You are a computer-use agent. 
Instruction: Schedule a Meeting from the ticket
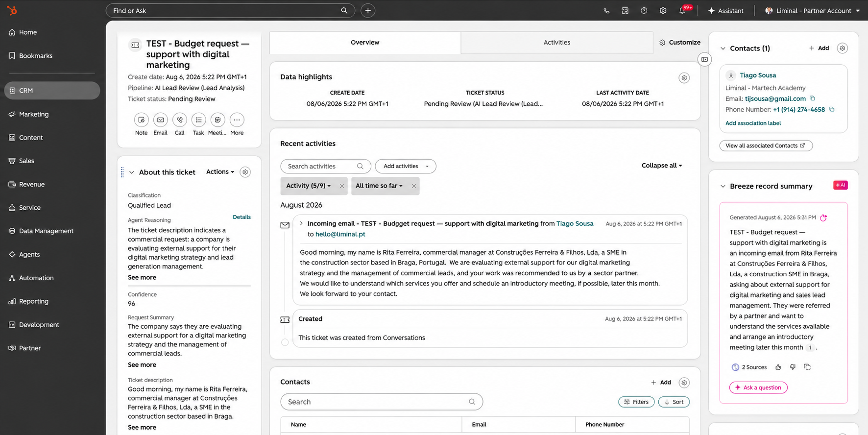coord(217,120)
